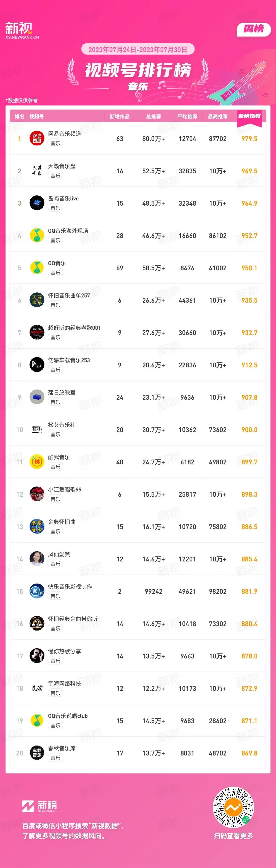
Task: Click the 新榜指数 column header
Action: coord(250,116)
